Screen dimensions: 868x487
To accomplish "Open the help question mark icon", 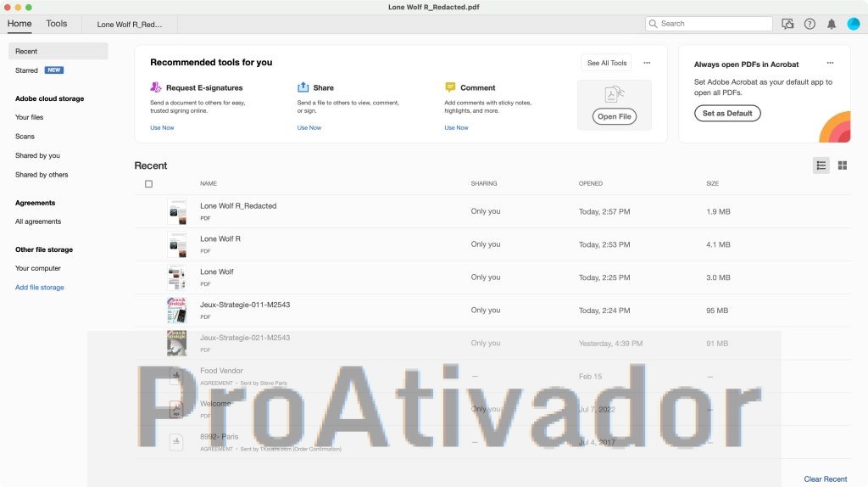I will coord(810,24).
